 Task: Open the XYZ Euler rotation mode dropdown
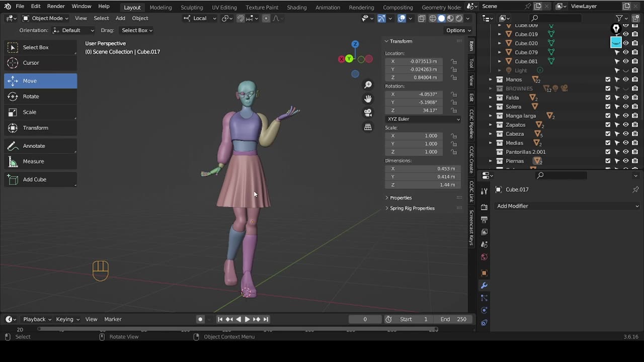point(423,119)
